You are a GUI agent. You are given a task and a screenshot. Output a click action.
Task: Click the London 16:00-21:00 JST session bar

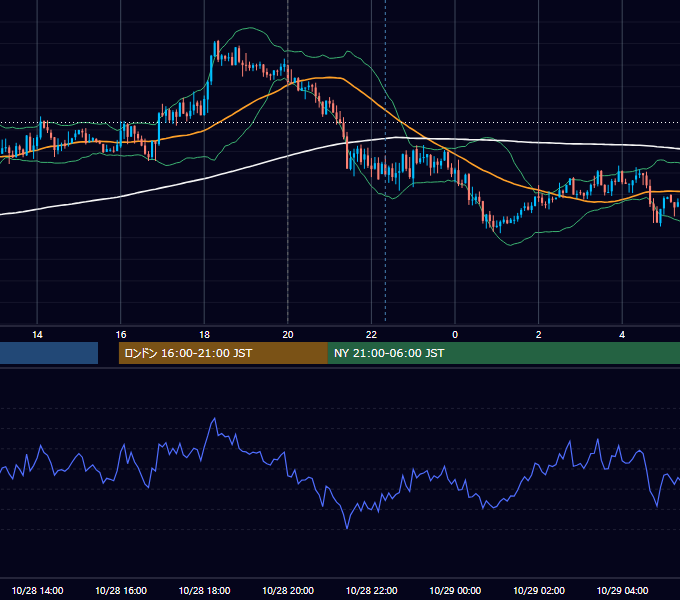[x=223, y=353]
